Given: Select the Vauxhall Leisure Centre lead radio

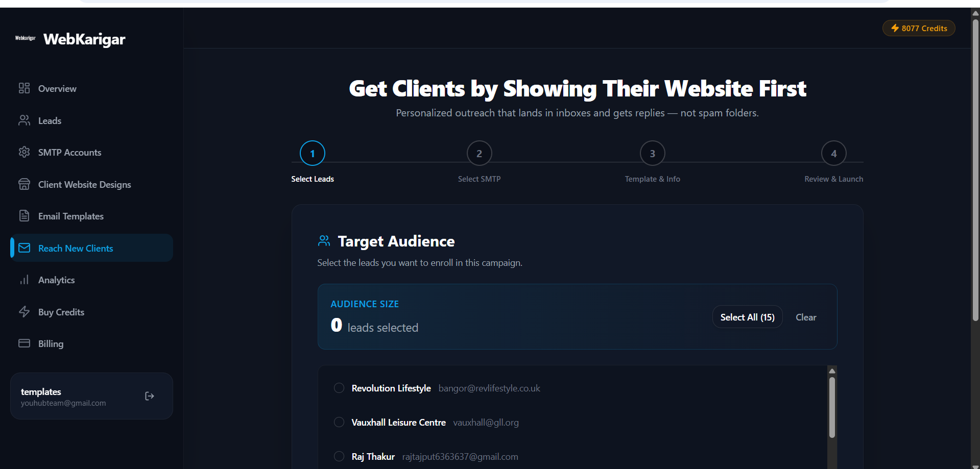Looking at the screenshot, I should [339, 422].
